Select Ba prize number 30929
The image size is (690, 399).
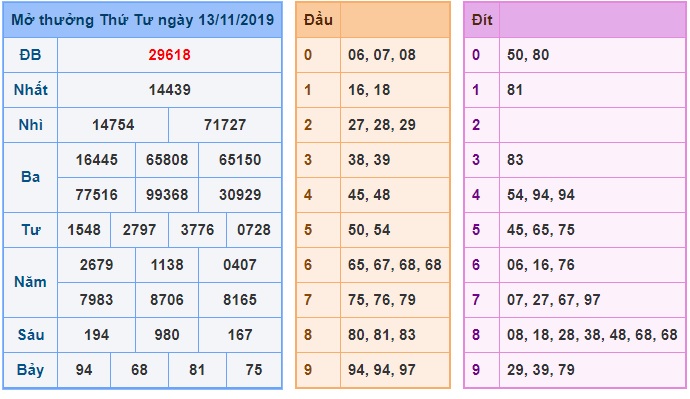(x=240, y=195)
